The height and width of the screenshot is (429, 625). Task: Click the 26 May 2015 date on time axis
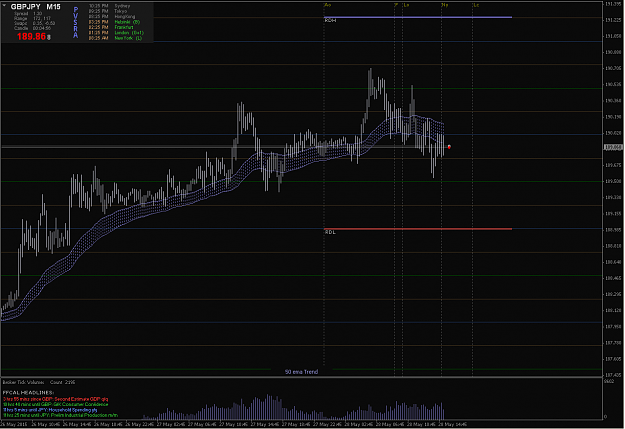tap(14, 424)
